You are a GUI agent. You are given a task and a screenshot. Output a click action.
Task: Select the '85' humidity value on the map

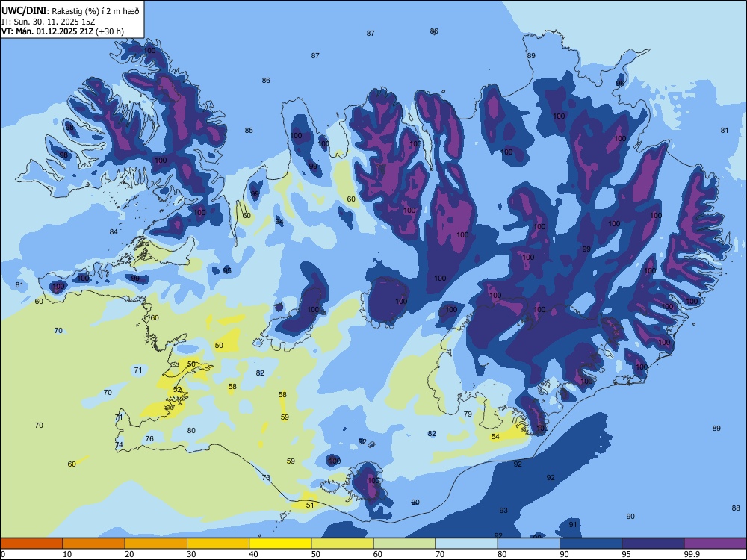(x=249, y=131)
